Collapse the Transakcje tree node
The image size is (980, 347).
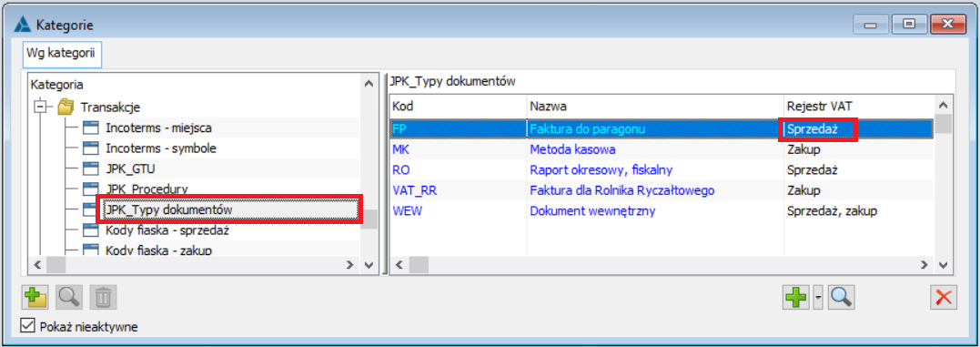[41, 107]
